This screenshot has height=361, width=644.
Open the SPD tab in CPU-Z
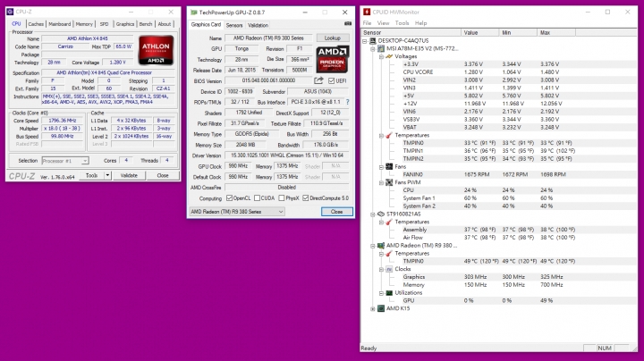(x=105, y=24)
